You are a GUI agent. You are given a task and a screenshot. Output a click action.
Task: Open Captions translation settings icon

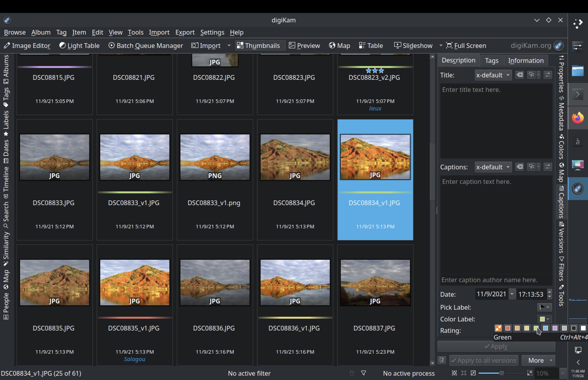coord(548,167)
